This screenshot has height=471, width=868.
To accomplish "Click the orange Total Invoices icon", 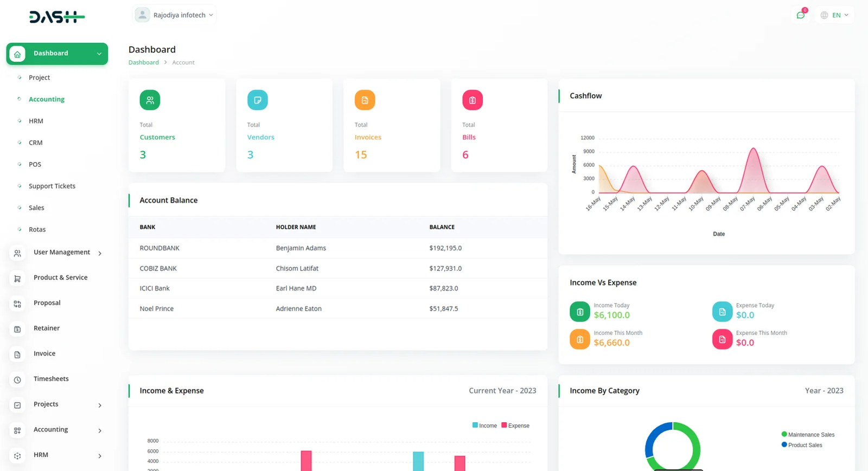I will [x=365, y=100].
